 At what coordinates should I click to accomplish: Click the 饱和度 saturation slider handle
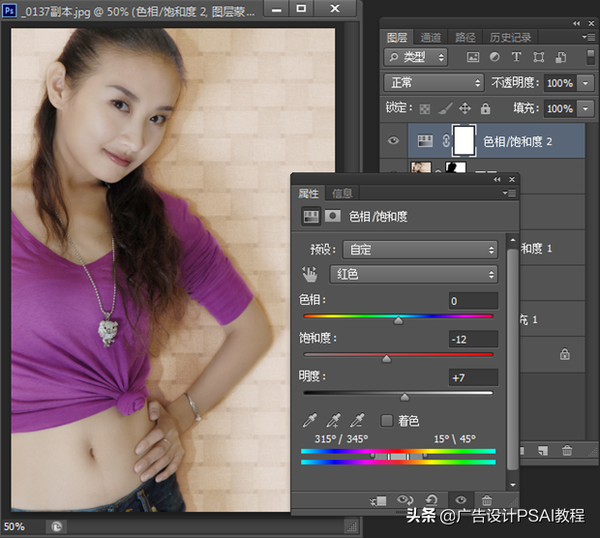[387, 358]
